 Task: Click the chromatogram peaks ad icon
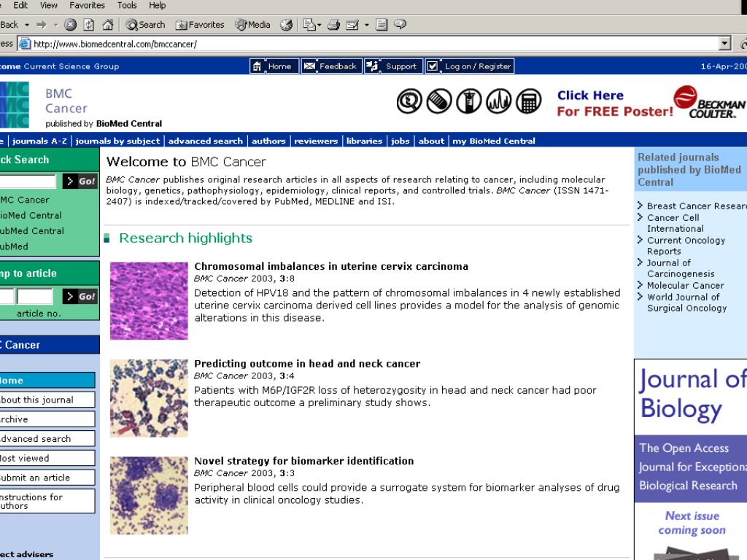tap(499, 101)
